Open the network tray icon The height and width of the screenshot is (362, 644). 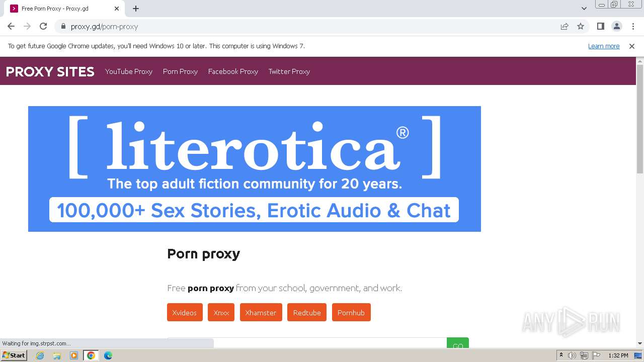[584, 355]
